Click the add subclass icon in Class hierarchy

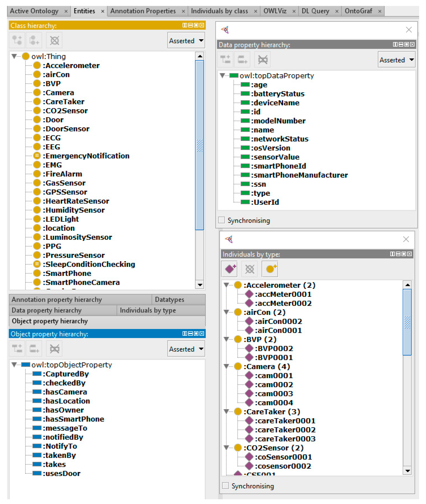[17, 40]
